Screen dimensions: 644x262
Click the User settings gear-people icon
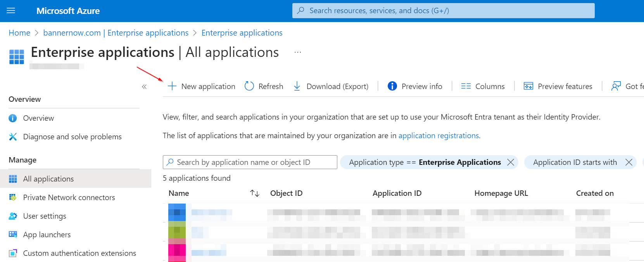tap(13, 216)
